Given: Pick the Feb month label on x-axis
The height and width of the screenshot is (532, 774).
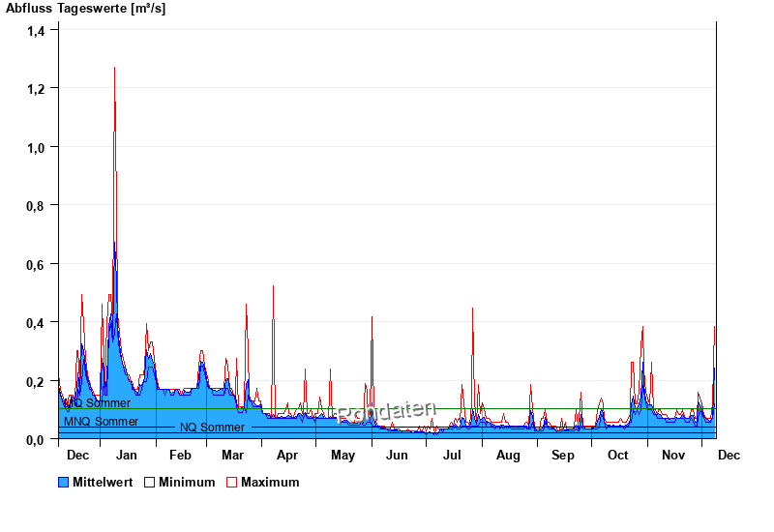Looking at the screenshot, I should pyautogui.click(x=180, y=455).
